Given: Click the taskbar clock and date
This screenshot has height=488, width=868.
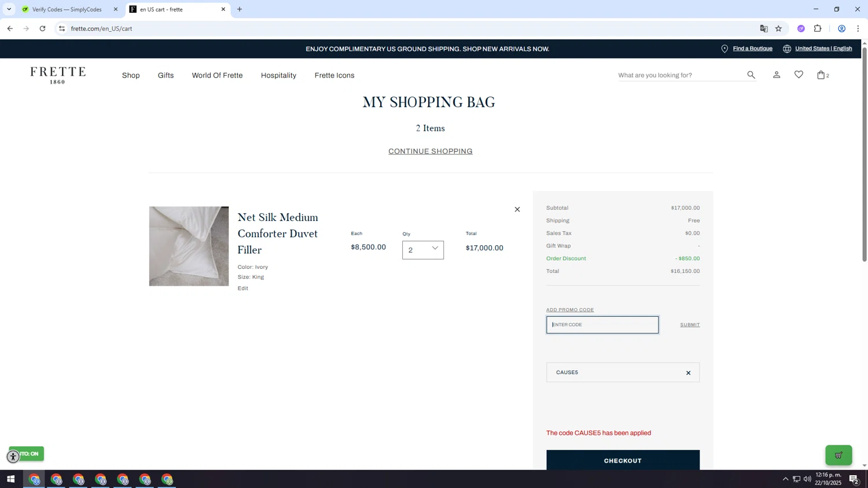Looking at the screenshot, I should tap(828, 479).
